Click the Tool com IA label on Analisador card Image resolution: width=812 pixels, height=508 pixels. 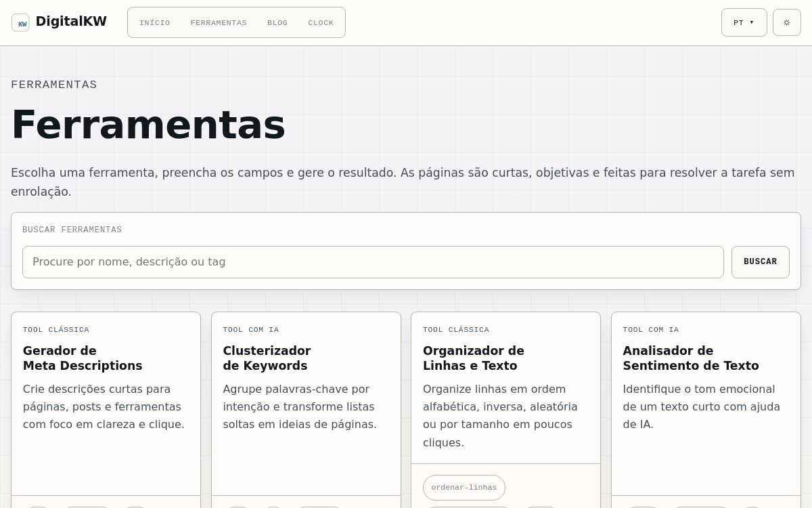pos(651,330)
